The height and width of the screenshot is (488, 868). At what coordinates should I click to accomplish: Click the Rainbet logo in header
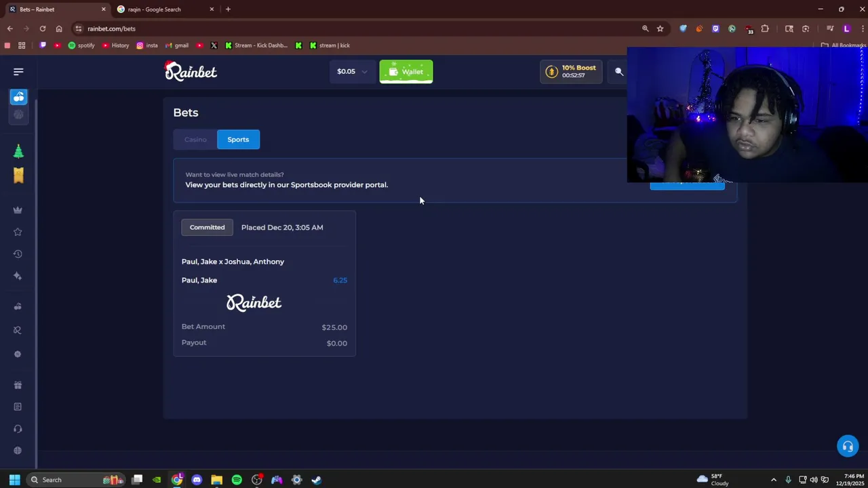(191, 71)
